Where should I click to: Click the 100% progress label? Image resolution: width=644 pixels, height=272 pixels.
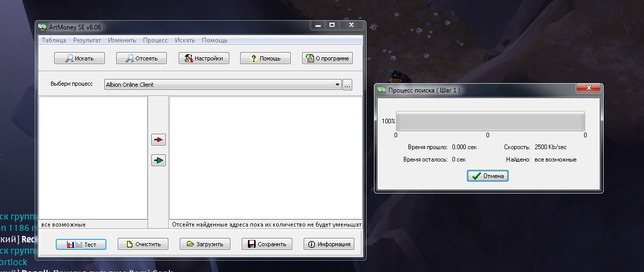pyautogui.click(x=388, y=121)
